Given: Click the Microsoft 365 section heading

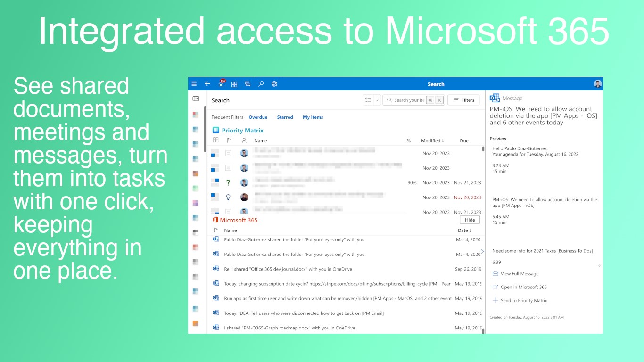Looking at the screenshot, I should (239, 220).
